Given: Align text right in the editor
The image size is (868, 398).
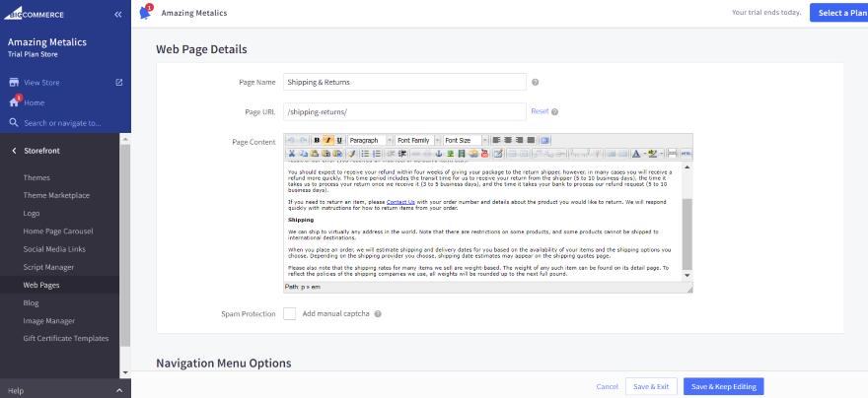Looking at the screenshot, I should coord(519,141).
